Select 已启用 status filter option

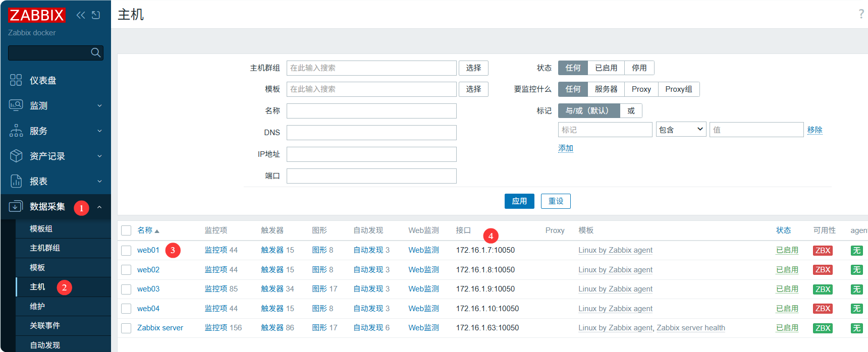pos(606,68)
